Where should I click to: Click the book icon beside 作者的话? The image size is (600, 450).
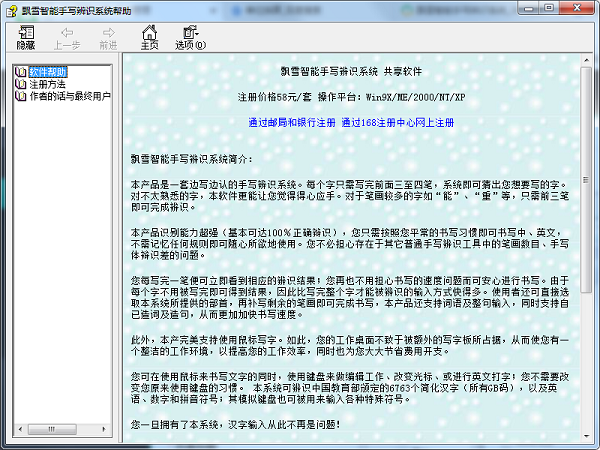tap(21, 96)
